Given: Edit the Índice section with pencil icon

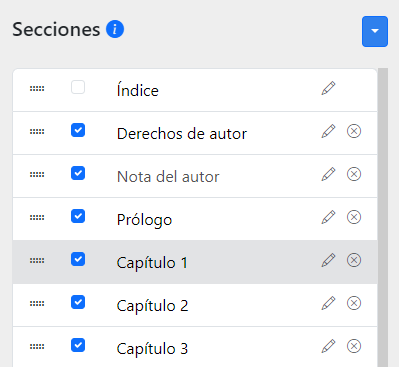Looking at the screenshot, I should click(328, 88).
